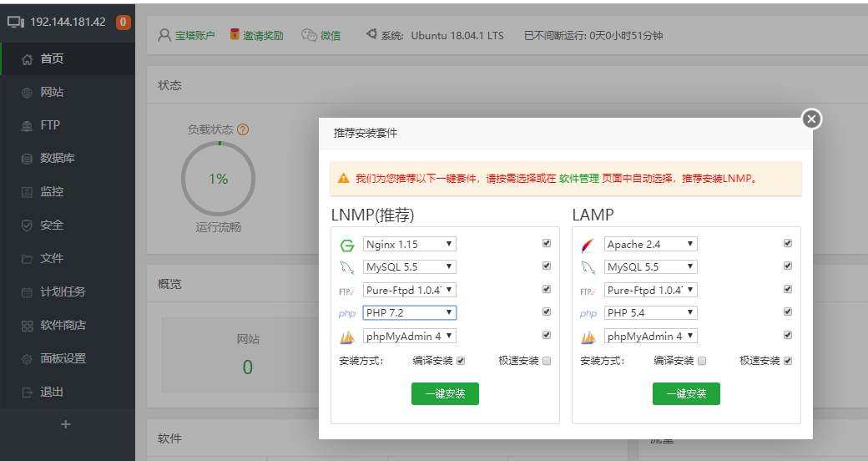Click the shield icon beside 安全

pyautogui.click(x=27, y=225)
